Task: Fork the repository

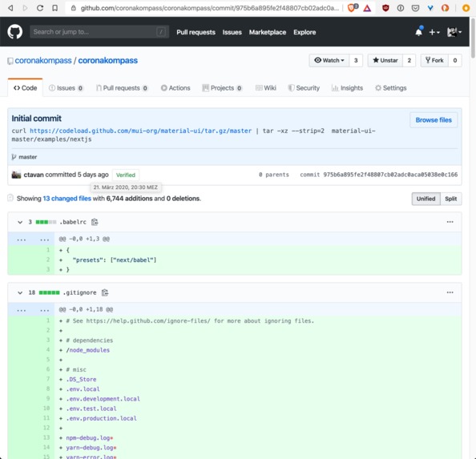Action: pyautogui.click(x=434, y=60)
